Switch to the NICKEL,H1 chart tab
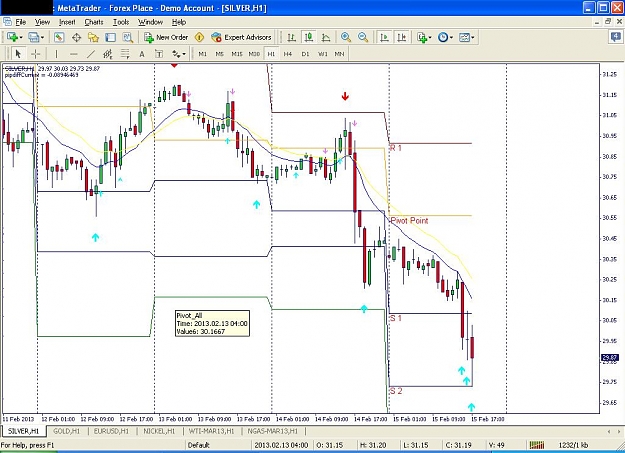This screenshot has height=453, width=625. (x=159, y=431)
